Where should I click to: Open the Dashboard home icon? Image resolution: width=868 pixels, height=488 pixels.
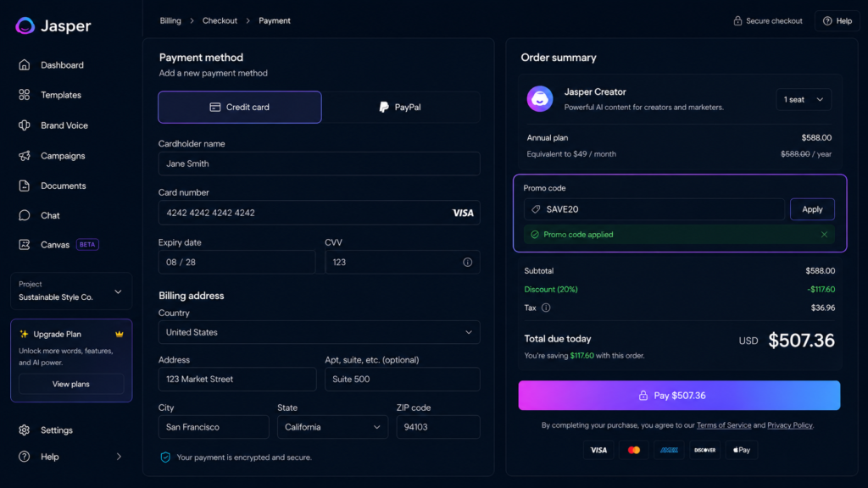coord(24,64)
